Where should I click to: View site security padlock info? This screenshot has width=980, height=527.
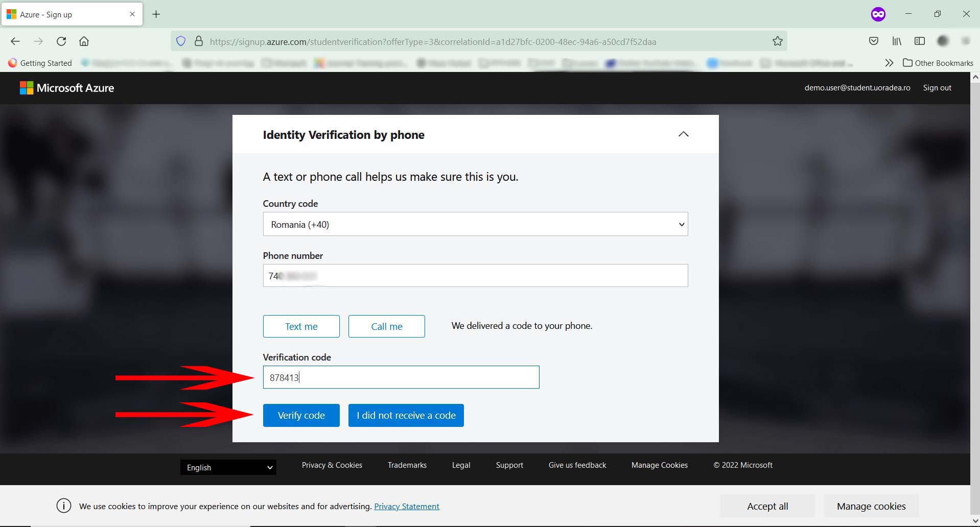tap(199, 41)
